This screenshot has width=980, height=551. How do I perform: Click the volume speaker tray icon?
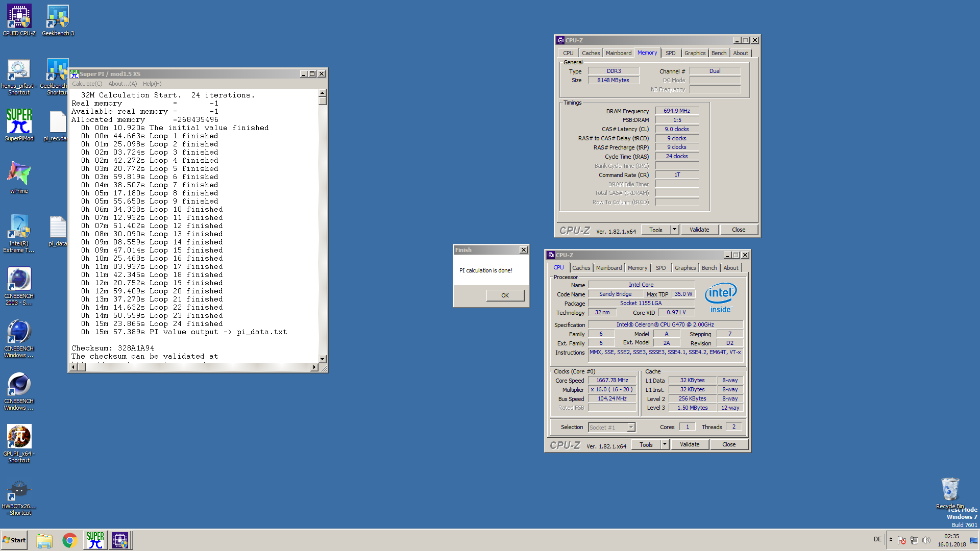[926, 540]
